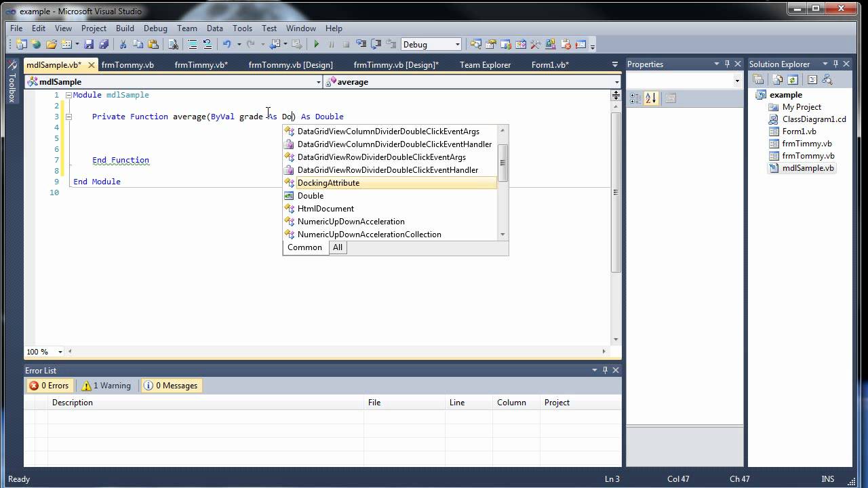Screen dimensions: 868x488
Task: Collapse the average function outline
Action: coord(68,117)
